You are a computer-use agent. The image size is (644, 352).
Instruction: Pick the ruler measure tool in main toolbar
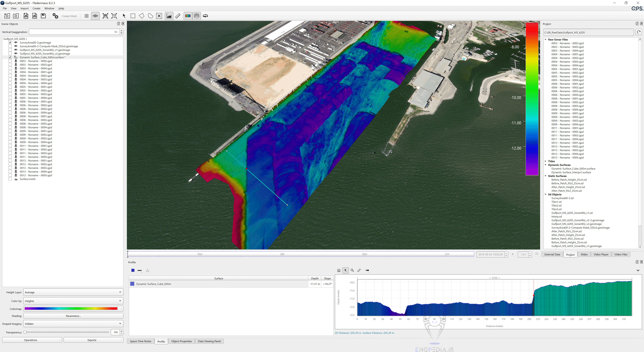tap(178, 16)
